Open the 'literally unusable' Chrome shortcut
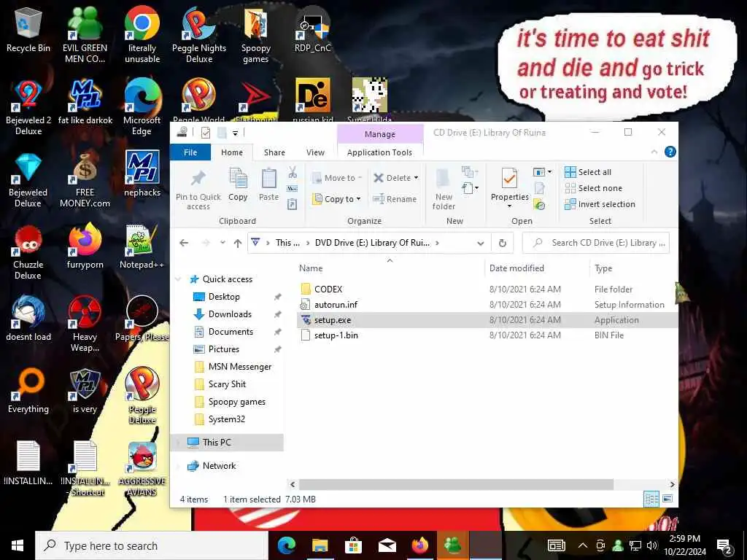The width and height of the screenshot is (747, 560). click(142, 35)
